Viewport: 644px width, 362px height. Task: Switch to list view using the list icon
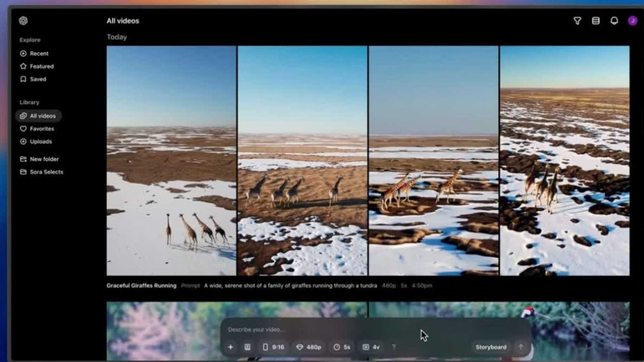coord(596,21)
